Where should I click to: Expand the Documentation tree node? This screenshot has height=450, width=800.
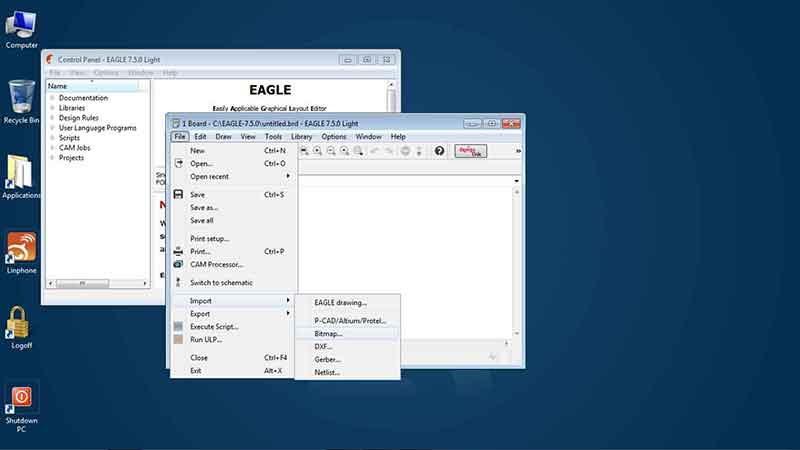click(52, 98)
